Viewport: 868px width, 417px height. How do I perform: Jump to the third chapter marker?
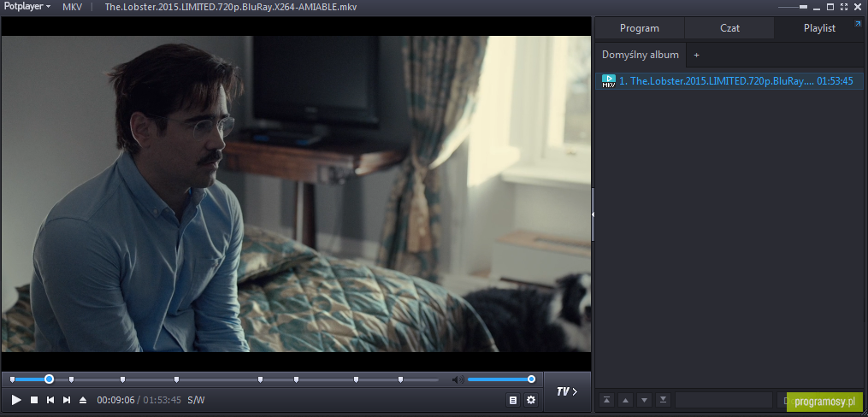[x=123, y=379]
